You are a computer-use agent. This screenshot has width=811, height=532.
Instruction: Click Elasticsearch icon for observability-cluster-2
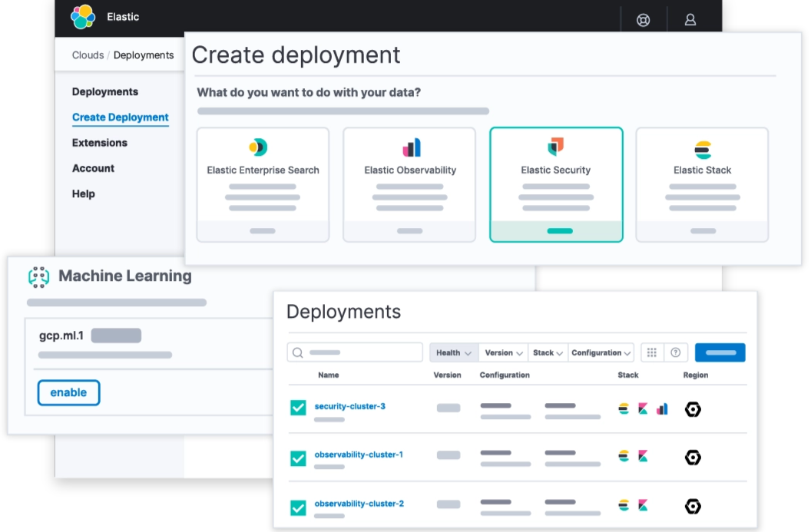point(624,505)
